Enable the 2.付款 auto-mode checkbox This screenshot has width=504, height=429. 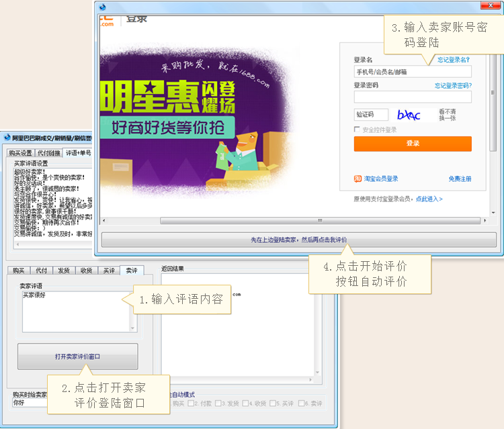pyautogui.click(x=191, y=403)
